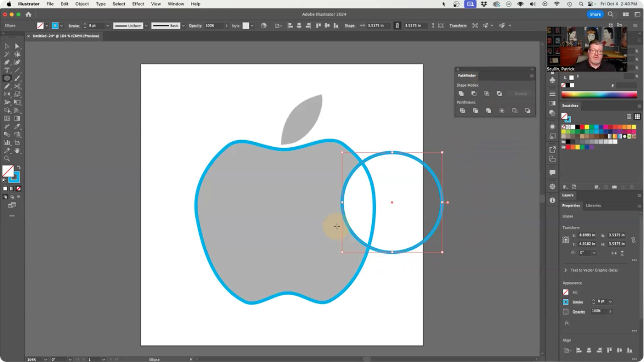
Task: Select the Zoom tool
Action: (7, 158)
